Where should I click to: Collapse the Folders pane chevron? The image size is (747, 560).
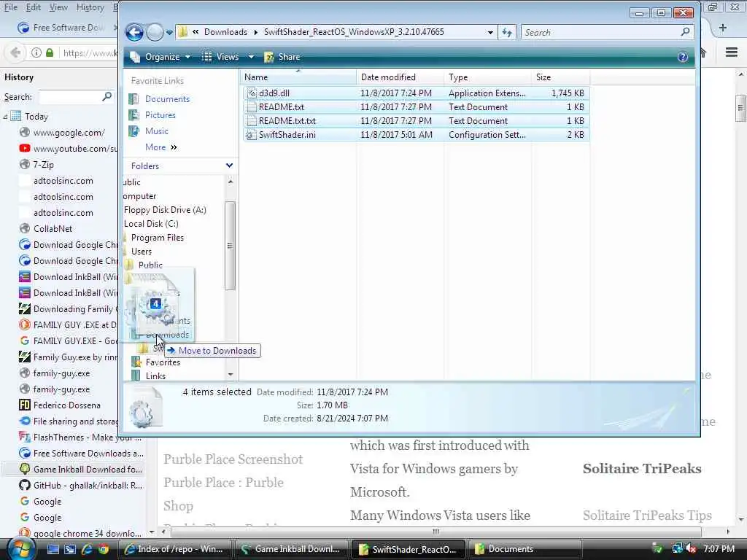click(x=229, y=166)
